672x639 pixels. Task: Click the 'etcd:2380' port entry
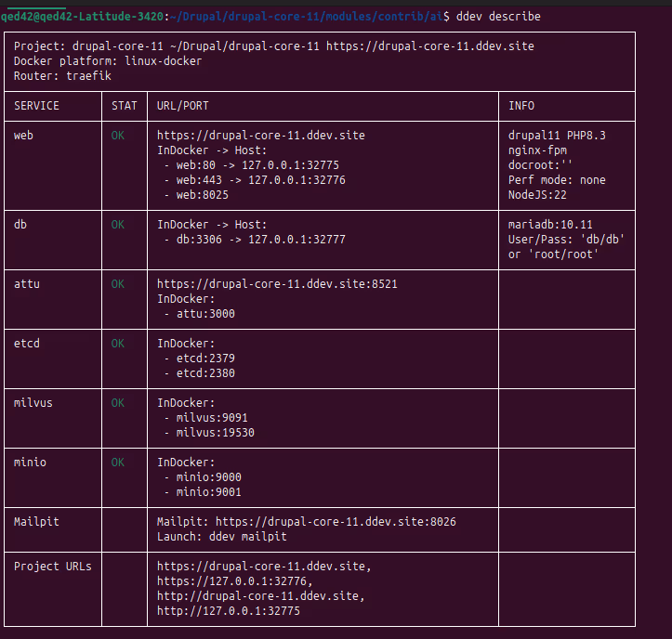(205, 373)
